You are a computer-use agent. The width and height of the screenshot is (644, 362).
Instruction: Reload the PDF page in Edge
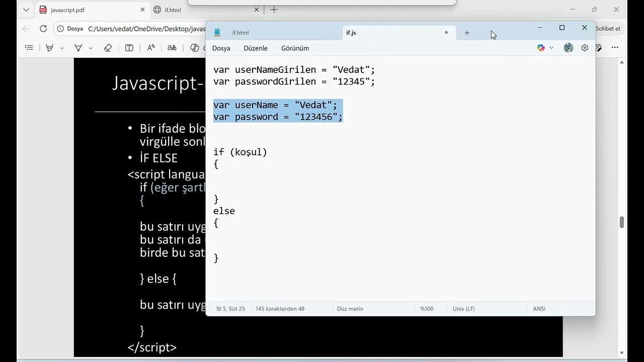43,29
